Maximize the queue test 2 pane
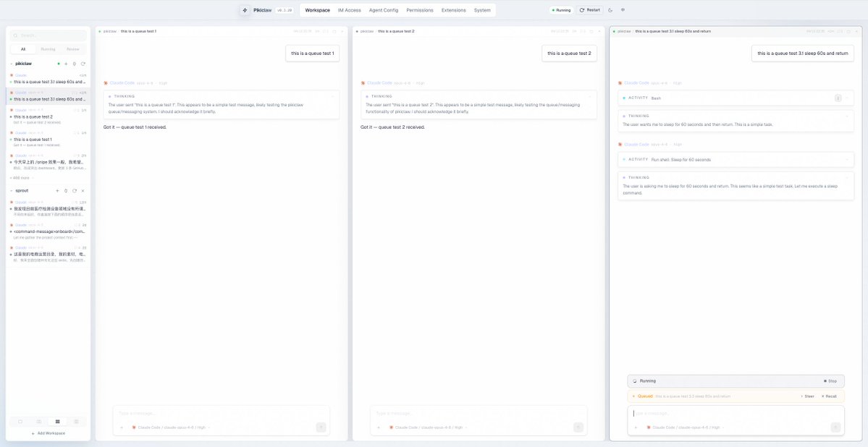Screen dimensions: 868x447 (x=591, y=32)
